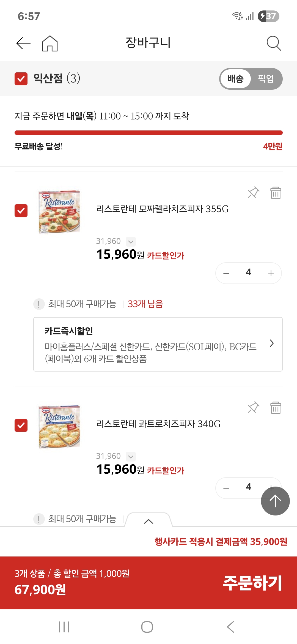Delete mozzarella pizza with trash icon

click(x=276, y=193)
